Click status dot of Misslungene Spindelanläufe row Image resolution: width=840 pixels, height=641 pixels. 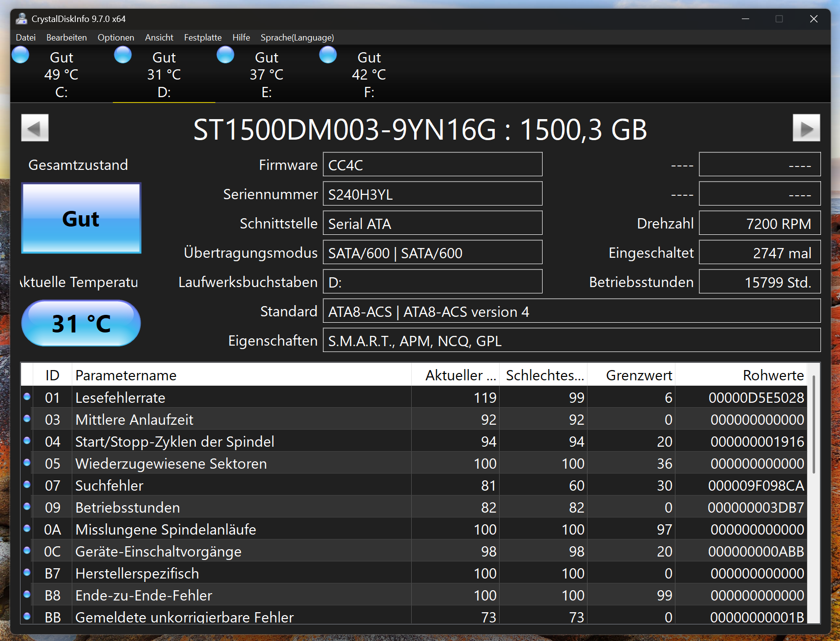pos(27,528)
